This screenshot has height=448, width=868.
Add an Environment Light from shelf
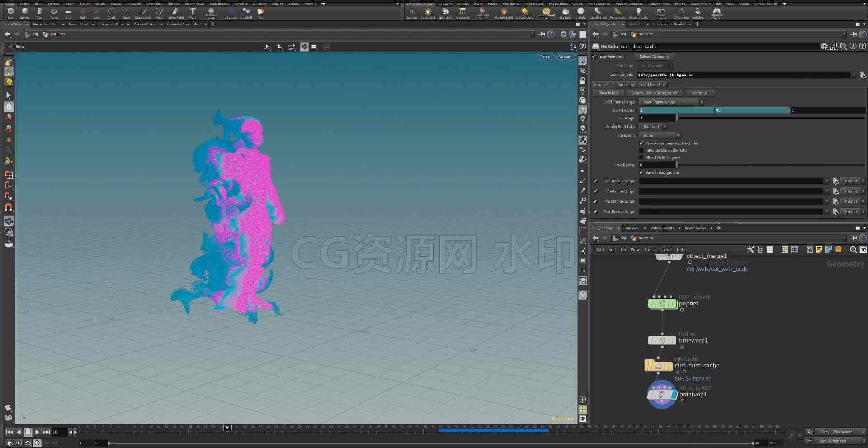click(x=546, y=13)
